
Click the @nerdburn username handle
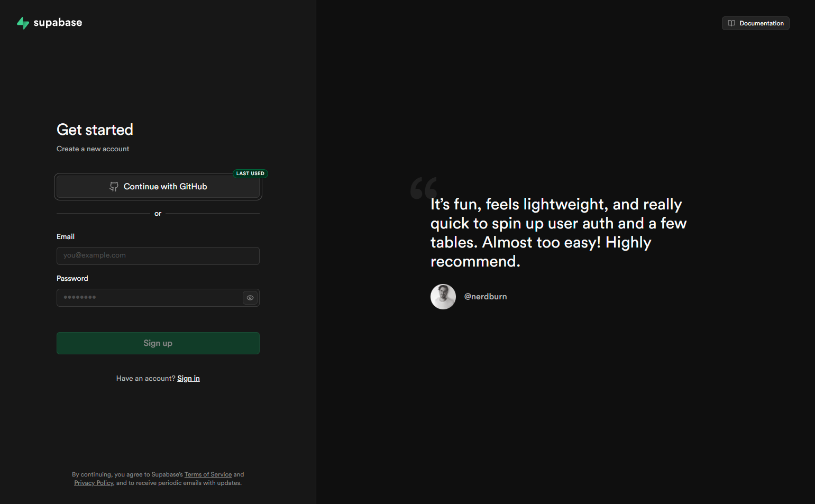(x=486, y=297)
